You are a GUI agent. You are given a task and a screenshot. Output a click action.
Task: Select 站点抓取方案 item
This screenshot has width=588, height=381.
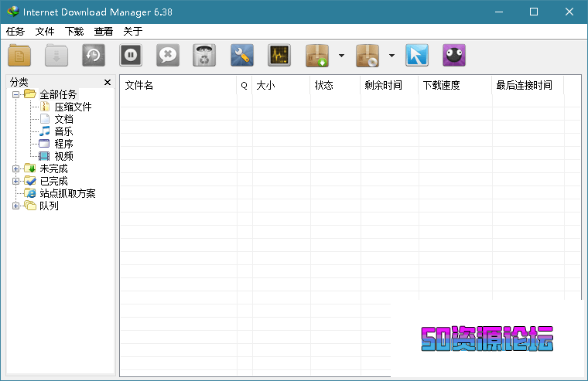[x=67, y=193]
